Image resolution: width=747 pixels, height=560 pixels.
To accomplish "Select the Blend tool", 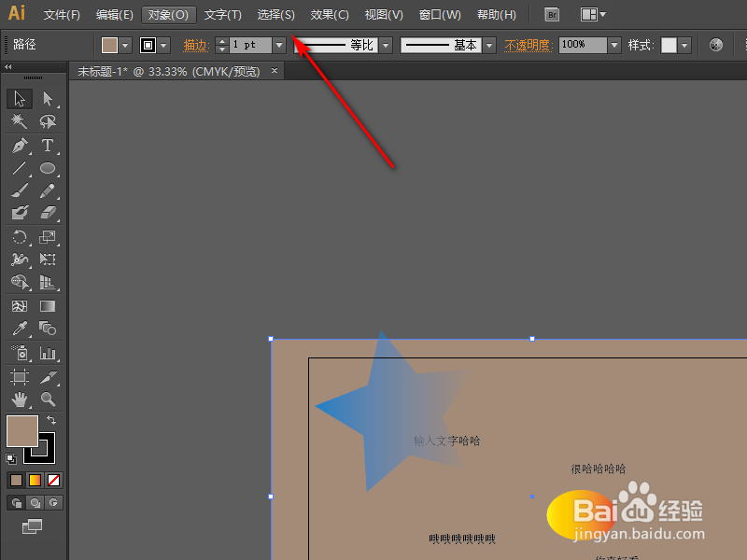I will (x=48, y=329).
